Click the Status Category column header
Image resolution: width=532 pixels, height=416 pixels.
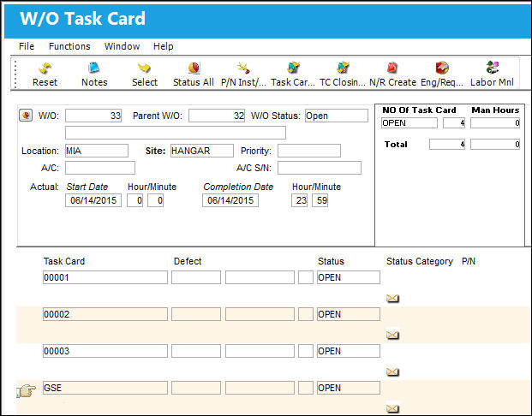(x=420, y=261)
